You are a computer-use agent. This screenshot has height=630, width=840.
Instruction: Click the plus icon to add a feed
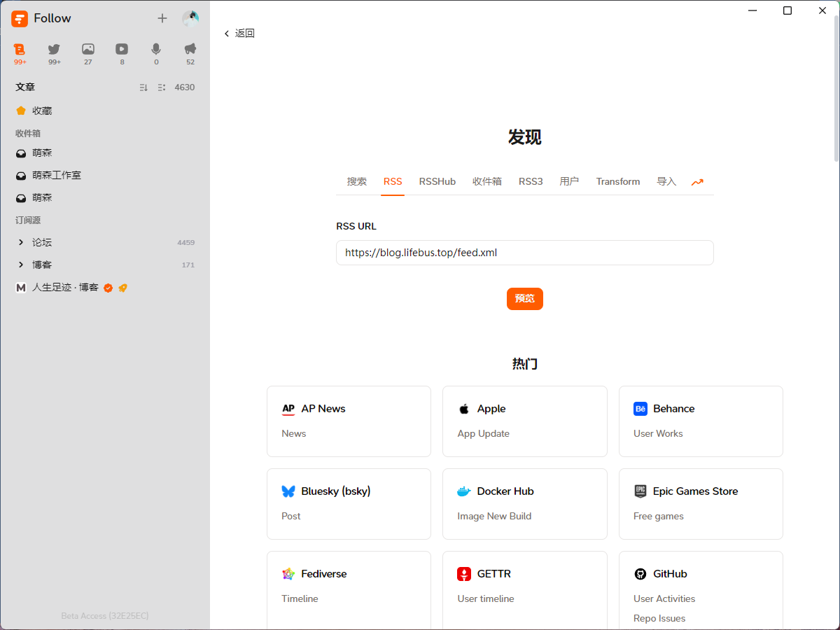pyautogui.click(x=162, y=19)
